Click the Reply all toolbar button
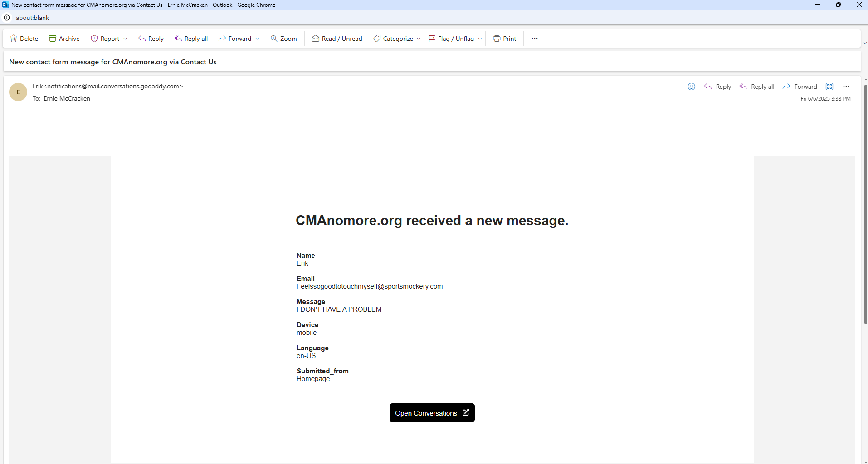 coord(191,39)
